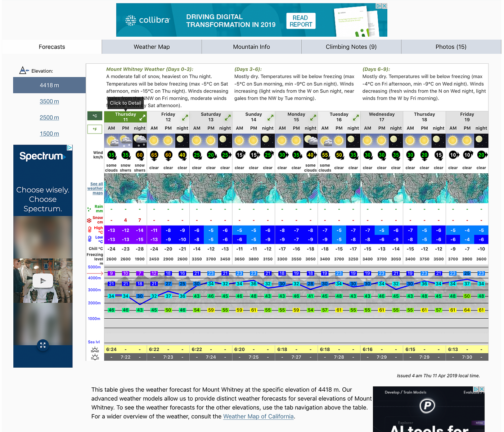Click the sunset icon below the sunrise row
Image resolution: width=504 pixels, height=432 pixels.
tap(94, 356)
